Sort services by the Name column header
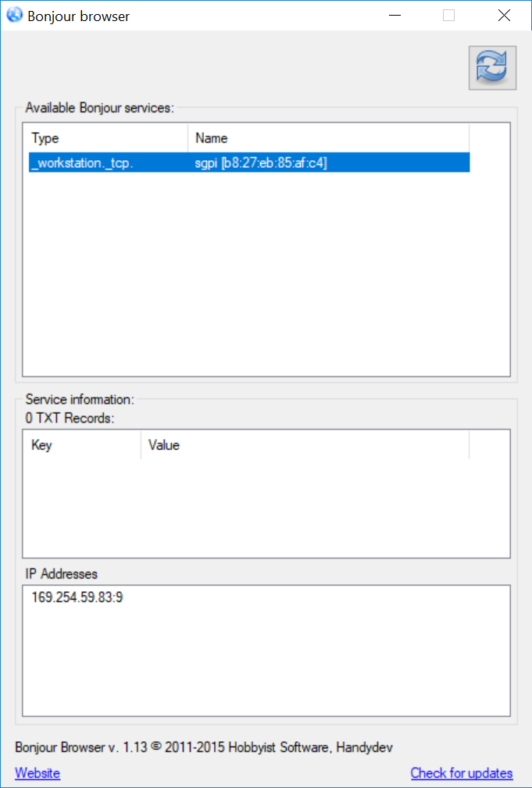The image size is (532, 788). 328,138
